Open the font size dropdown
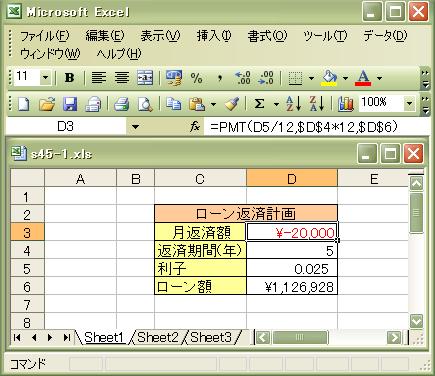 pos(45,78)
